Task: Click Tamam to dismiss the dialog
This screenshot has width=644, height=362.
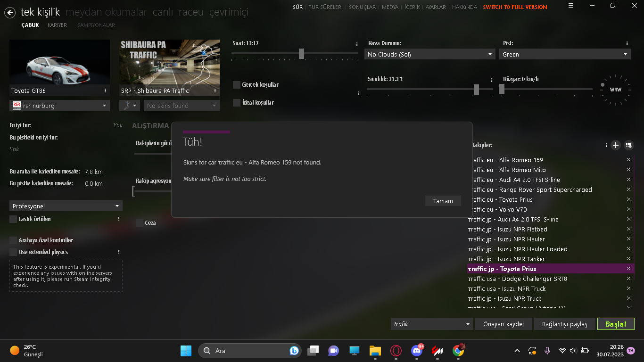Action: pyautogui.click(x=443, y=201)
